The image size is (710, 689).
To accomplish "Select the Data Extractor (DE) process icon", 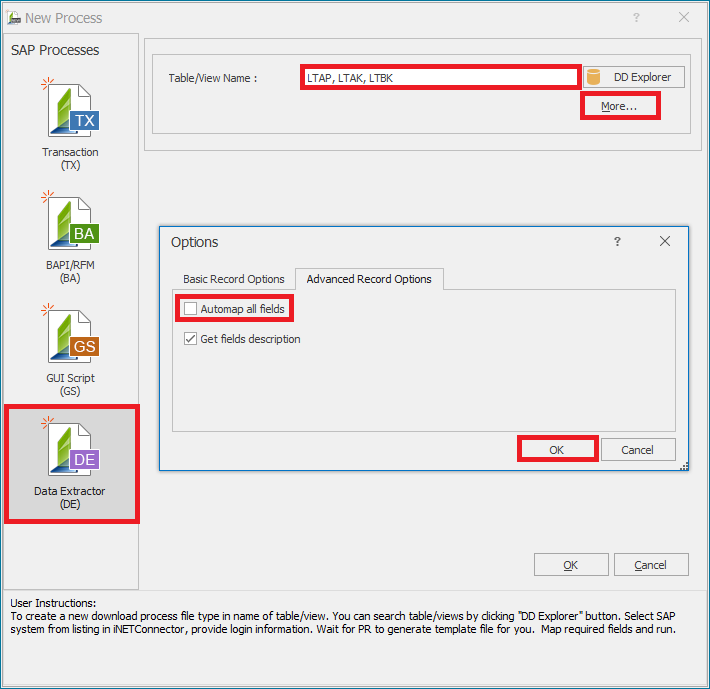I will [x=71, y=450].
